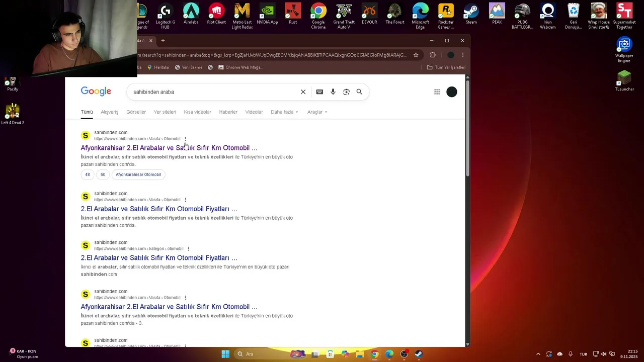Open the Google account avatar
Screen dimensions: 644x362
[x=452, y=92]
